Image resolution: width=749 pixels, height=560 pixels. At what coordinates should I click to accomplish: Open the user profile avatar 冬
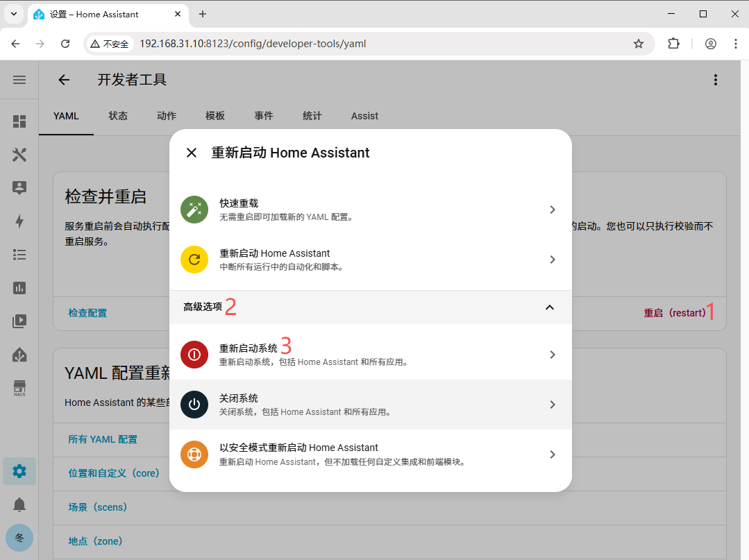click(19, 538)
